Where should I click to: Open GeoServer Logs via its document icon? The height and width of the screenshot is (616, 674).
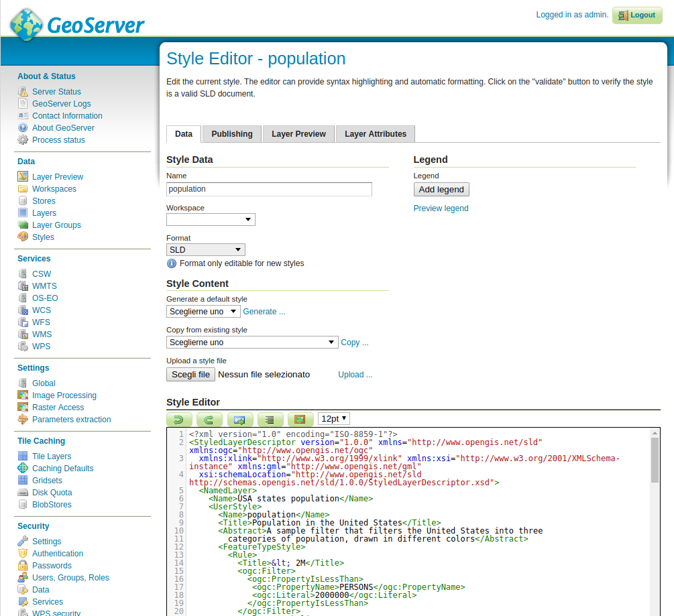pos(23,103)
